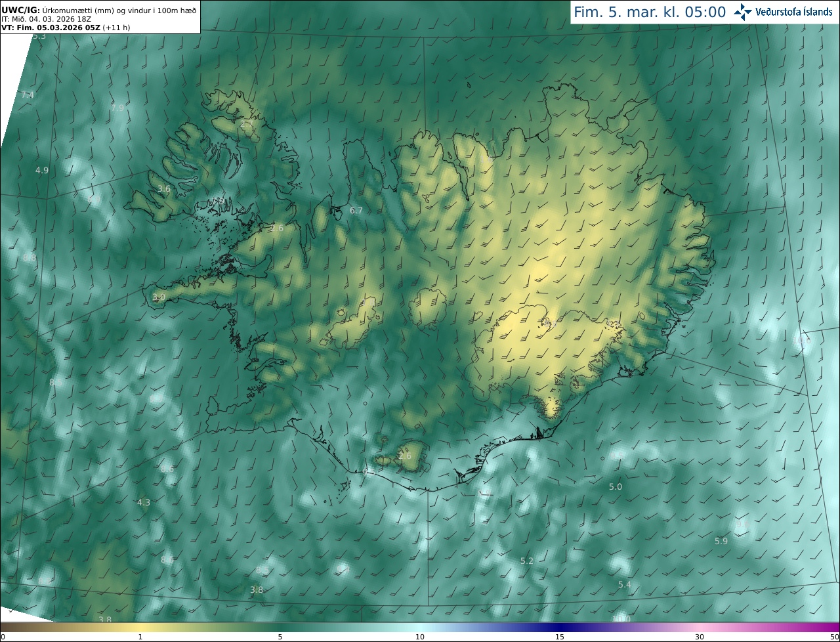This screenshot has height=642, width=840.
Task: Click the '6.7' map value
Action: coord(356,210)
